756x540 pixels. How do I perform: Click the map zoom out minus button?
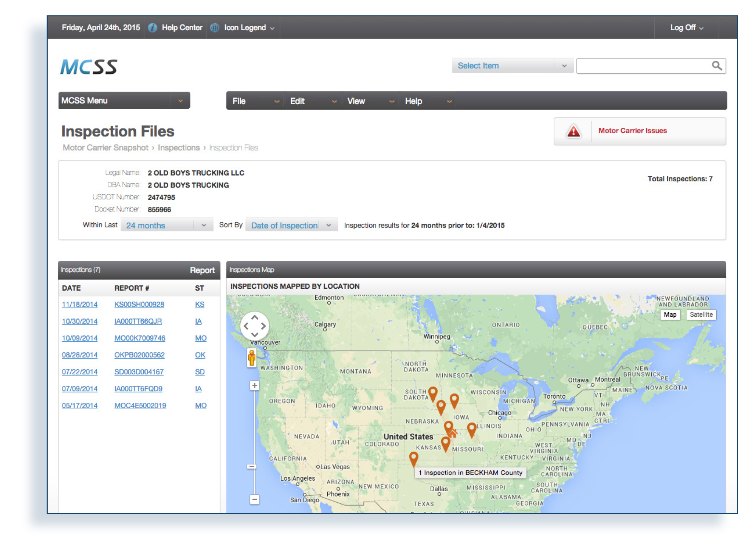coord(255,499)
